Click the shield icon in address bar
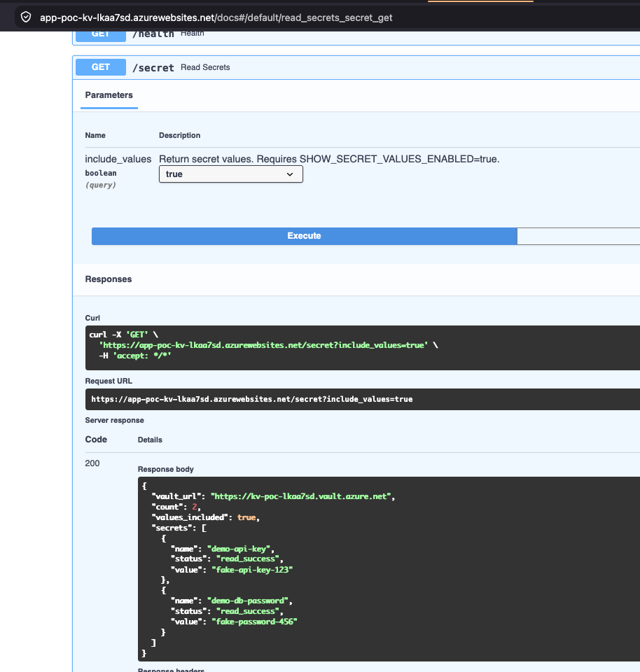 click(x=26, y=17)
